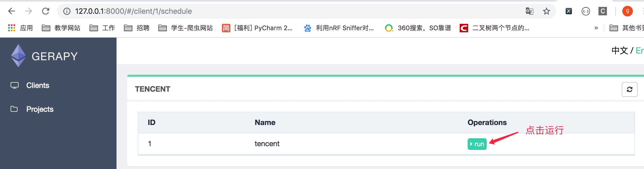644x169 pixels.
Task: Click the bookmark star in address bar
Action: (x=547, y=11)
